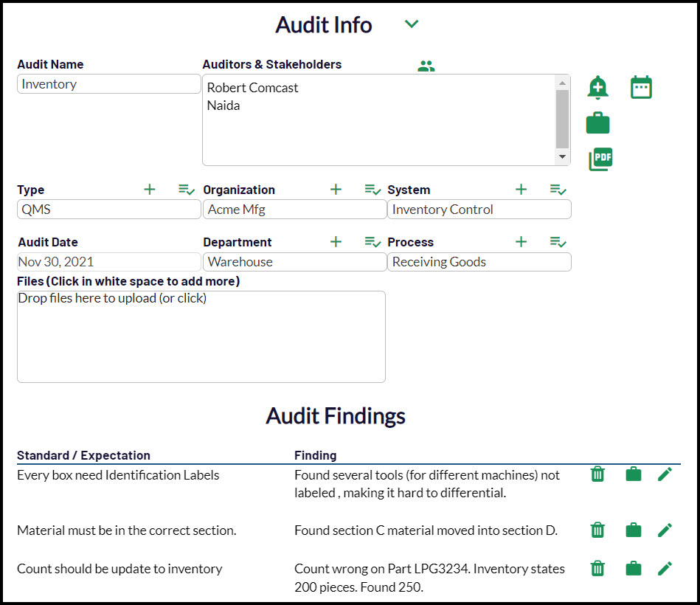Open the System dropdown showing Inventory Control
The width and height of the screenshot is (700, 605).
[479, 210]
